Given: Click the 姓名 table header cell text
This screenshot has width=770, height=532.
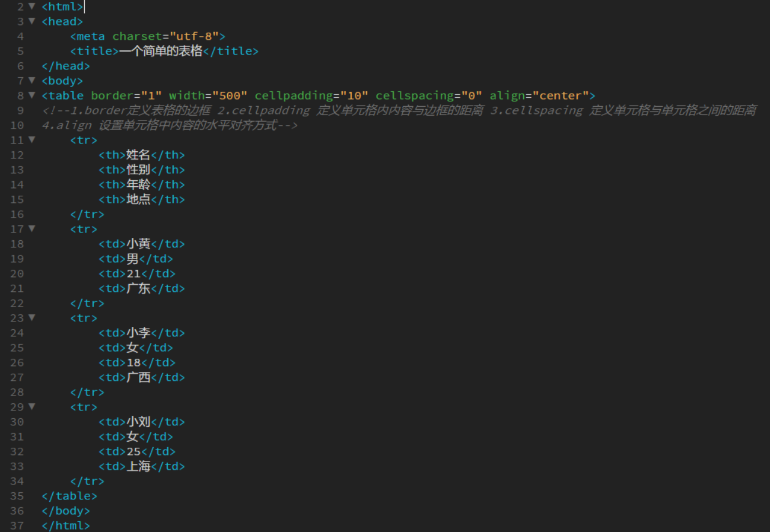Looking at the screenshot, I should (138, 155).
